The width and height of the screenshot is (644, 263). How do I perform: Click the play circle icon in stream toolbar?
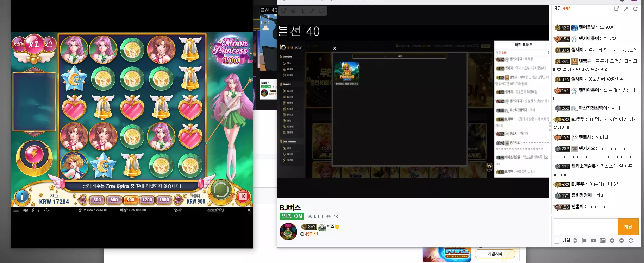[x=293, y=11]
